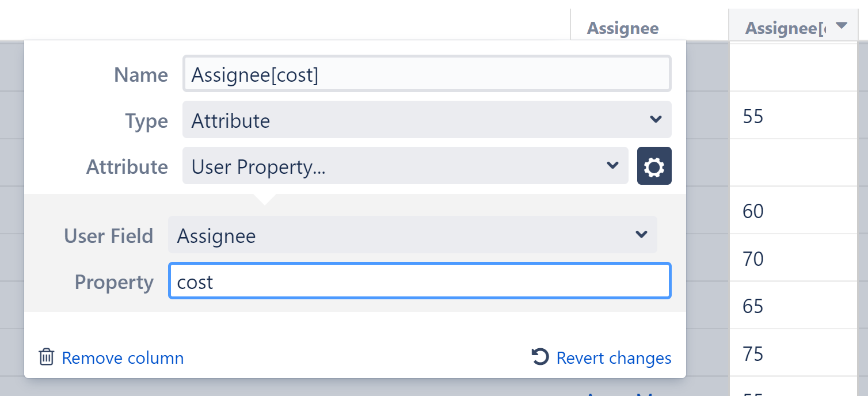Viewport: 868px width, 396px height.
Task: Click the chevron on the Type dropdown
Action: [x=655, y=120]
